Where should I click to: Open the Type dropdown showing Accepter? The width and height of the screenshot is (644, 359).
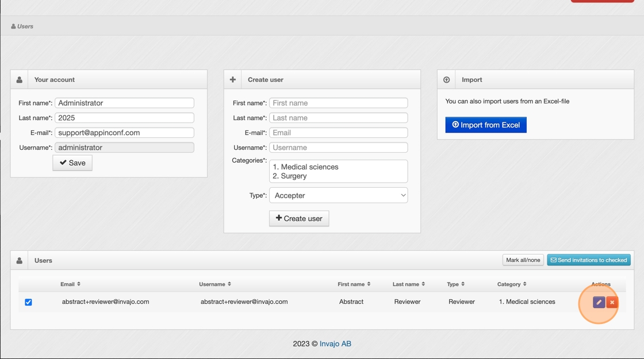click(x=338, y=195)
